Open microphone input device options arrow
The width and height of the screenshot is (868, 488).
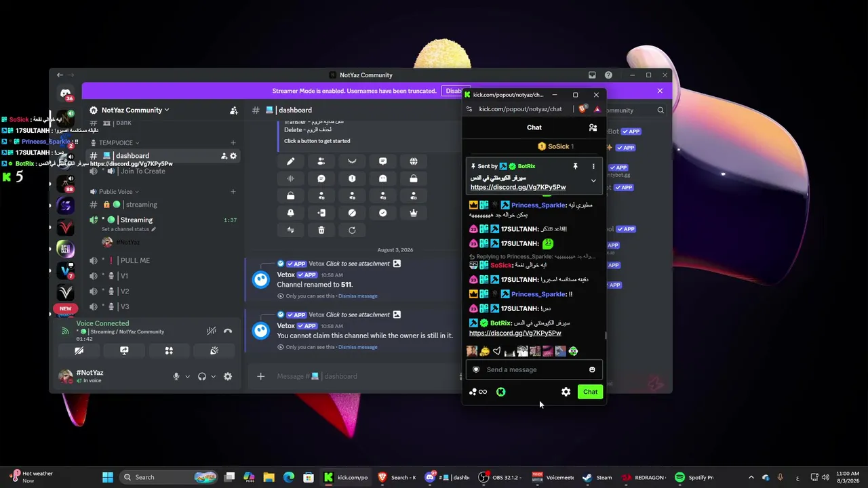coord(187,376)
